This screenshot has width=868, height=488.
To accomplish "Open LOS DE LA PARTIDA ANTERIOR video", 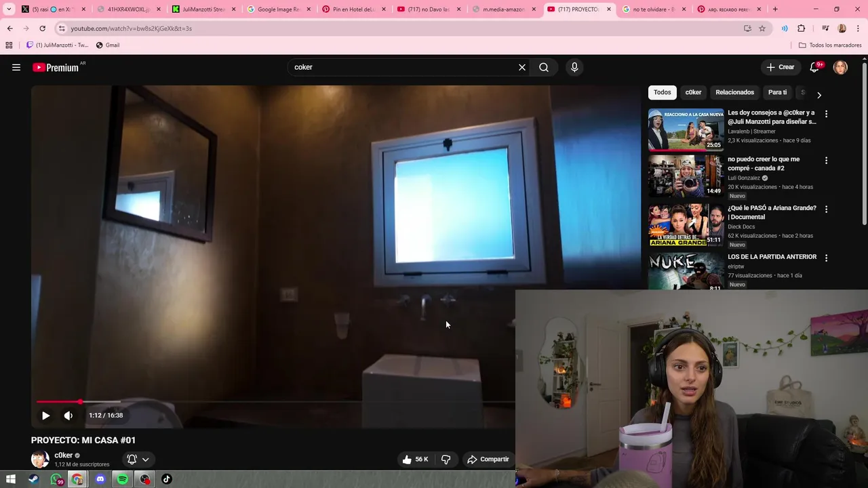I will point(772,257).
